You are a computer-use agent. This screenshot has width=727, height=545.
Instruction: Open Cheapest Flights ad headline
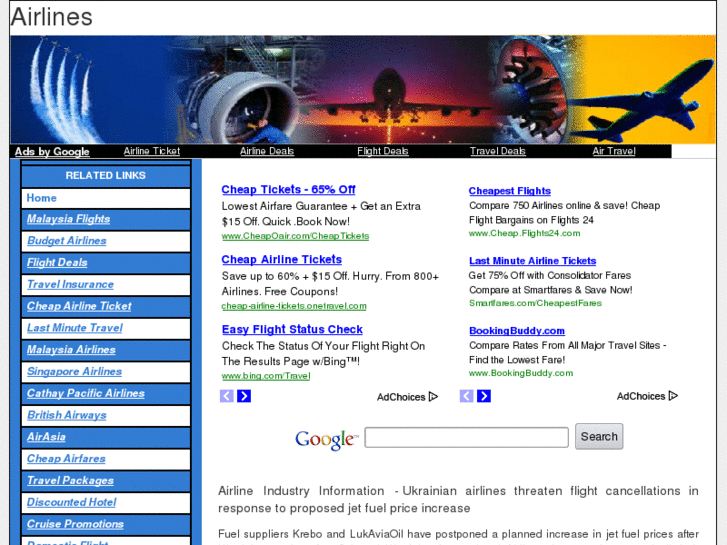point(510,191)
